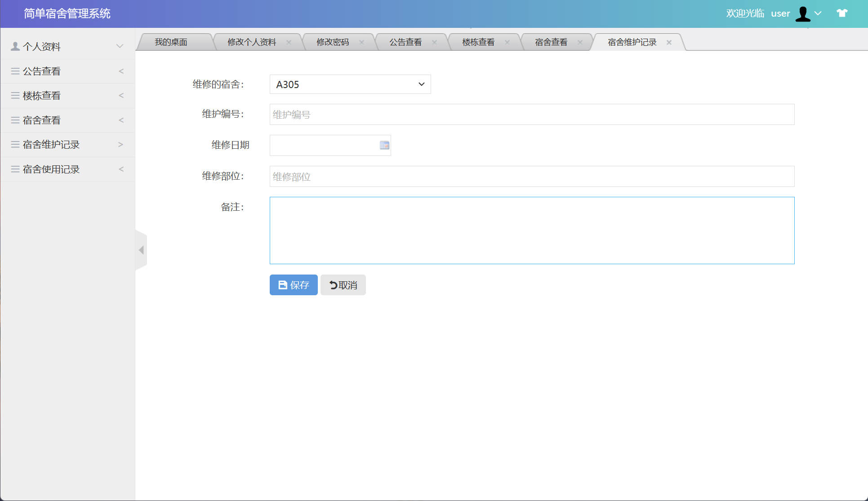Click the undo arrow on 取消 button

332,285
